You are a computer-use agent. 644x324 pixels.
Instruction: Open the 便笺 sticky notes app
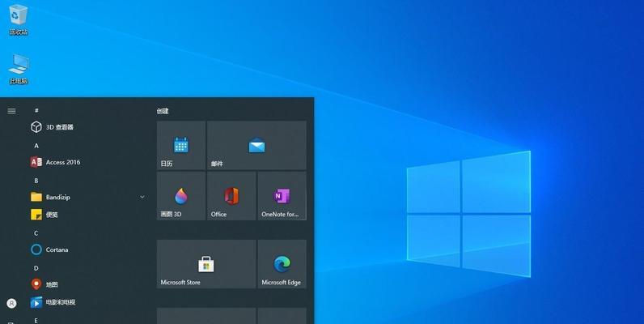87,214
